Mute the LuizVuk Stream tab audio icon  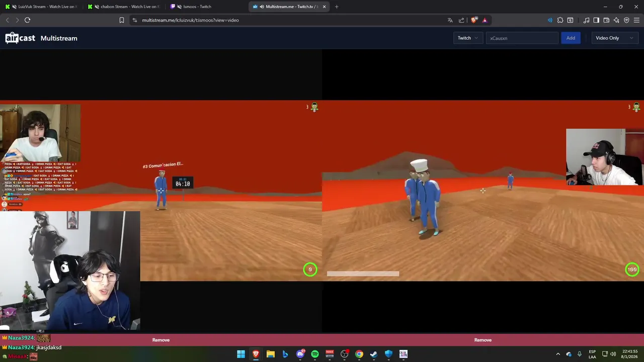click(14, 7)
